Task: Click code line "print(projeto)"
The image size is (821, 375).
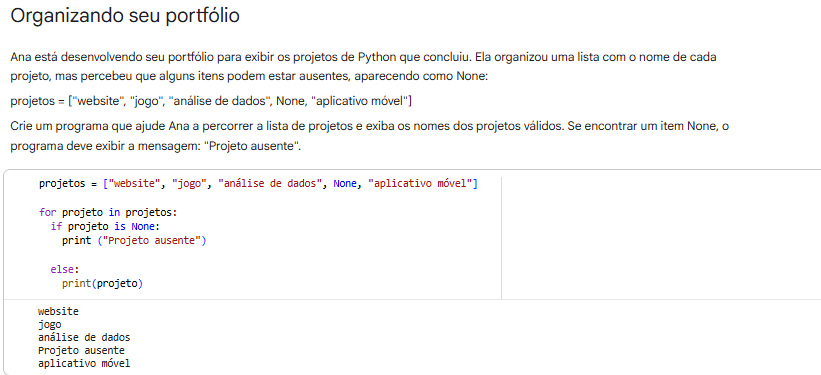Action: (102, 283)
